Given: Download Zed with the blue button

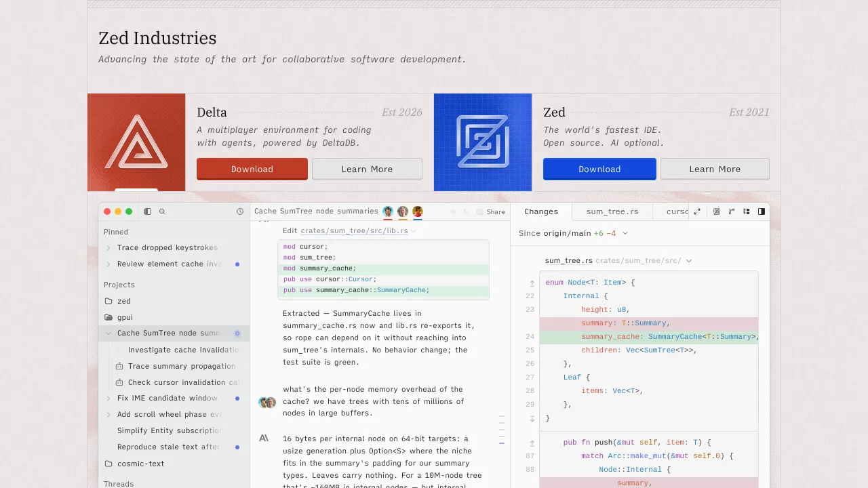Looking at the screenshot, I should pyautogui.click(x=599, y=169).
